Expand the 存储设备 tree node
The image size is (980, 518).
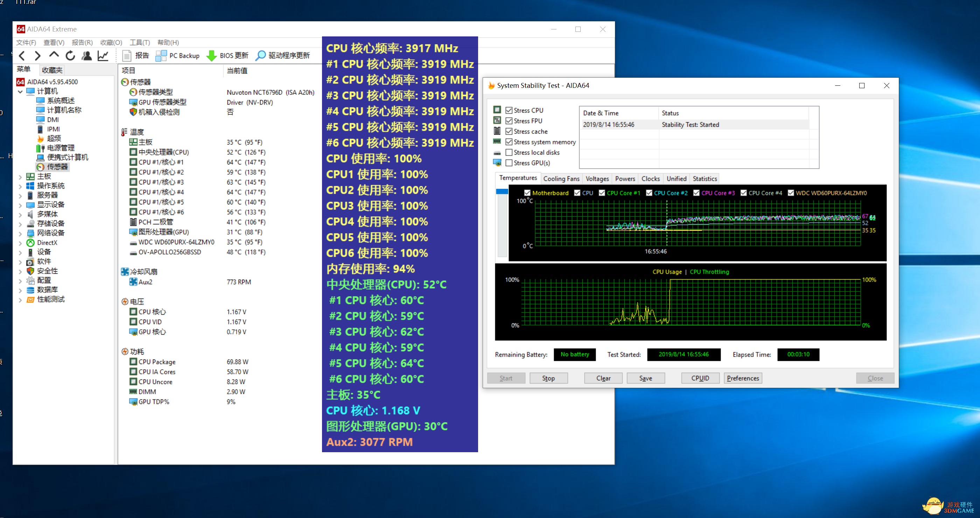pos(20,224)
